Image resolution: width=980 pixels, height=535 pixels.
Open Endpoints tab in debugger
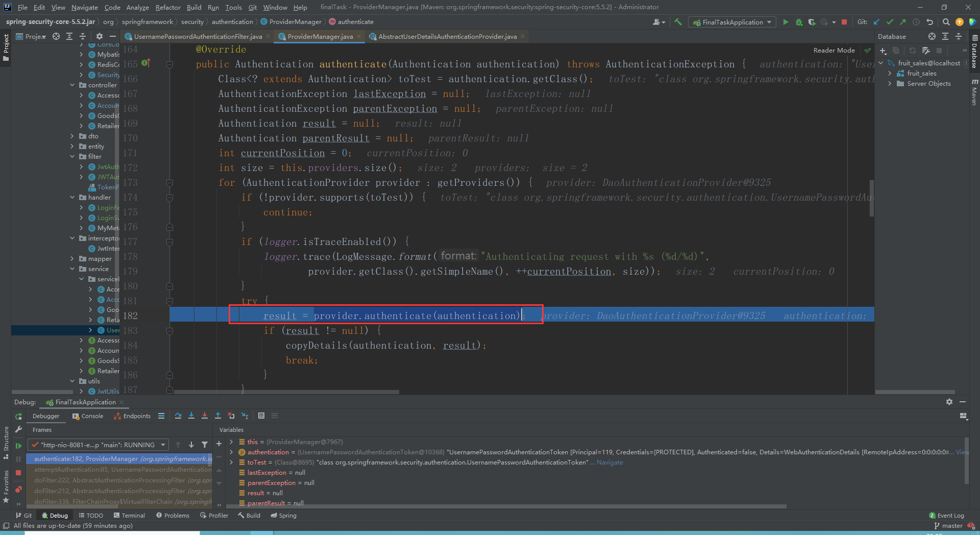pos(132,416)
